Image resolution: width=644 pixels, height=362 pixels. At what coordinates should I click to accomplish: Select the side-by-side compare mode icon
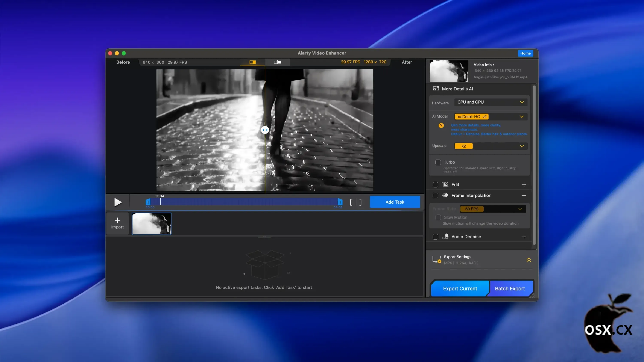(278, 62)
